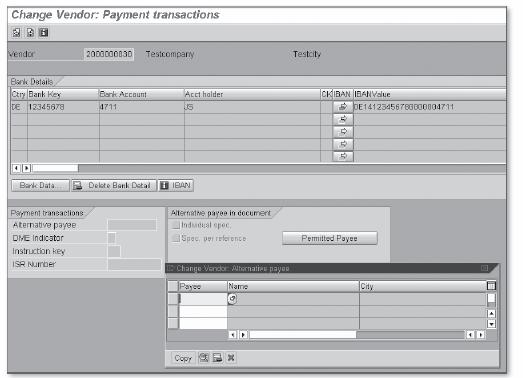The height and width of the screenshot is (378, 523).
Task: Click far-right left arrow under City column
Action: [470, 334]
